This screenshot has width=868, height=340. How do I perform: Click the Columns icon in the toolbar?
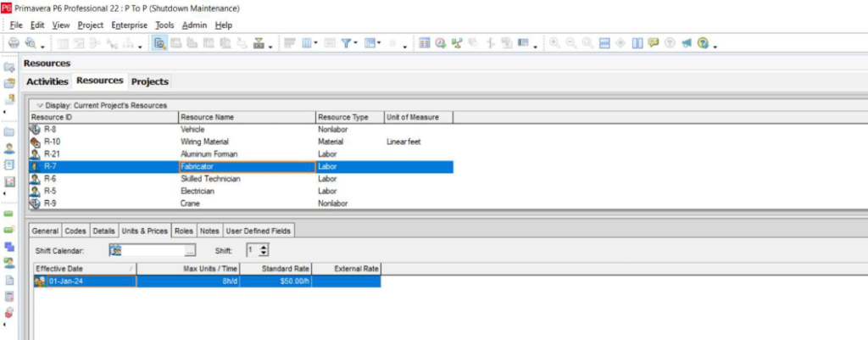307,43
